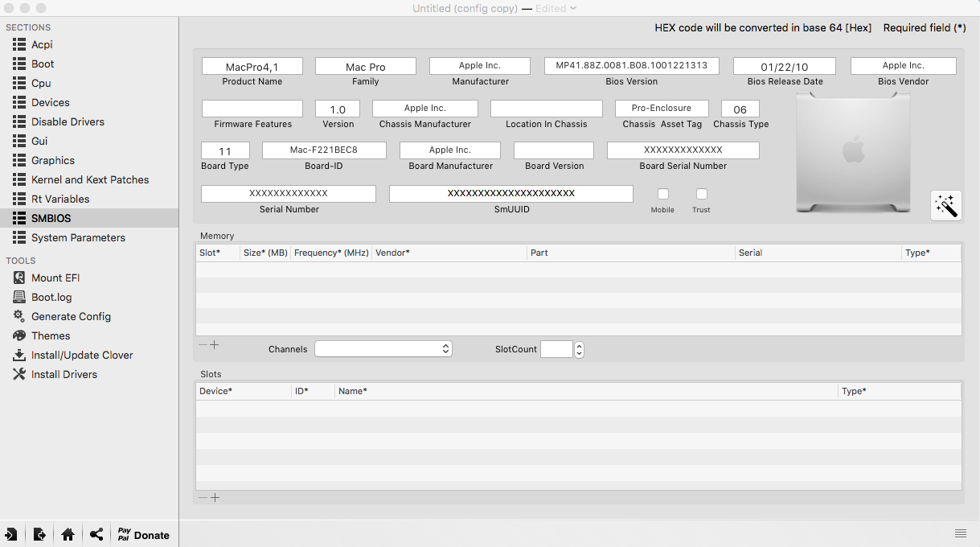Viewport: 980px width, 547px height.
Task: Click the empty Location In Chassis field
Action: (x=547, y=109)
